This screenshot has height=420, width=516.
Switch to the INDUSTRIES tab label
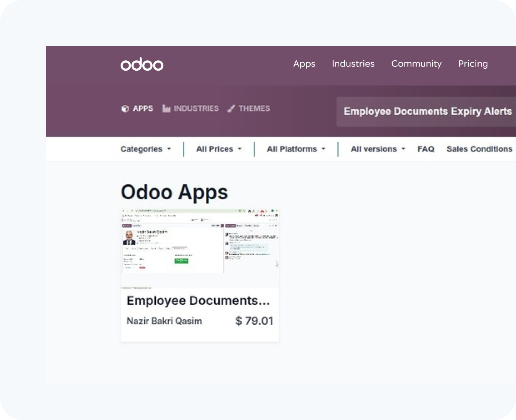196,108
